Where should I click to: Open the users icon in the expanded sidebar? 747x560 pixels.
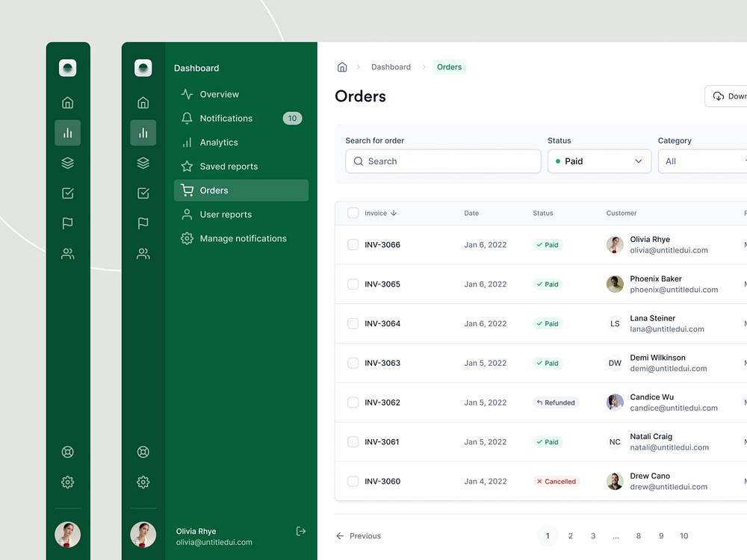[143, 254]
